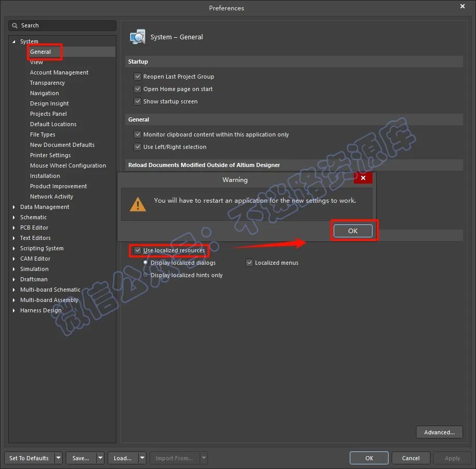The image size is (476, 469).
Task: Open New Document Defaults page
Action: pyautogui.click(x=62, y=145)
